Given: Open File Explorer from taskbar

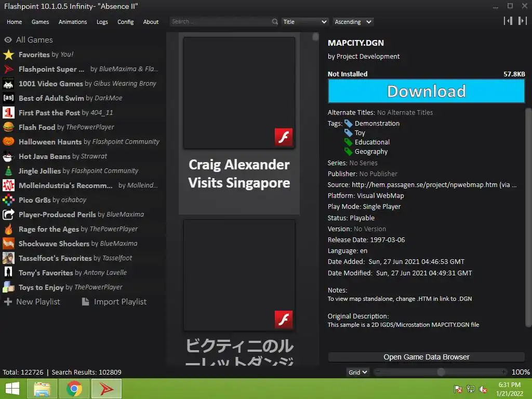Looking at the screenshot, I should [43, 389].
